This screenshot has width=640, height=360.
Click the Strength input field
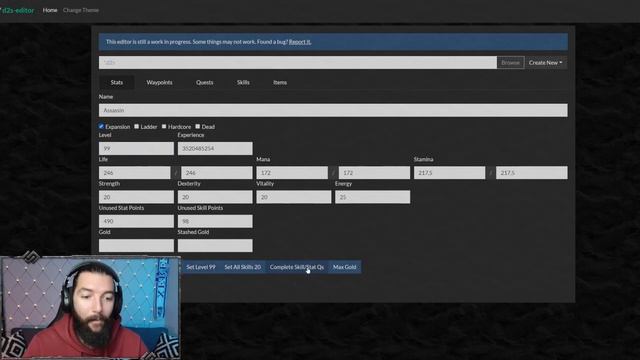(136, 197)
